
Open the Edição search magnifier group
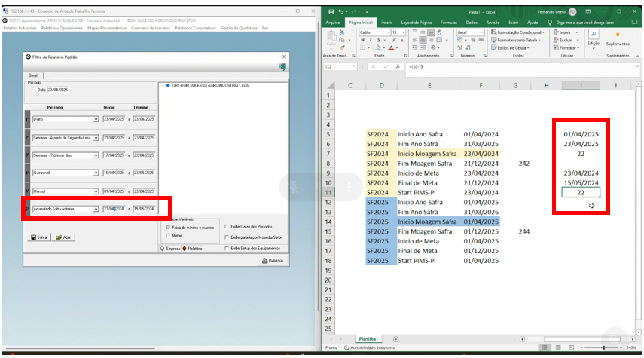(593, 38)
